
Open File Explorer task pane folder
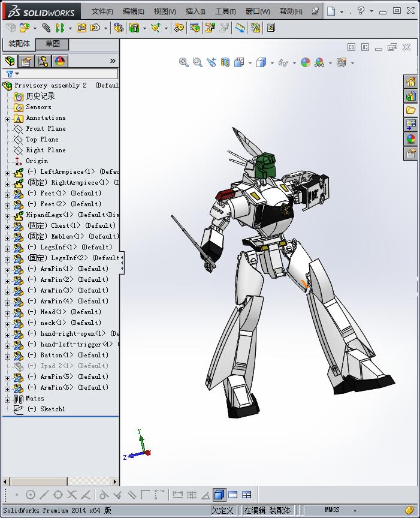(x=411, y=110)
